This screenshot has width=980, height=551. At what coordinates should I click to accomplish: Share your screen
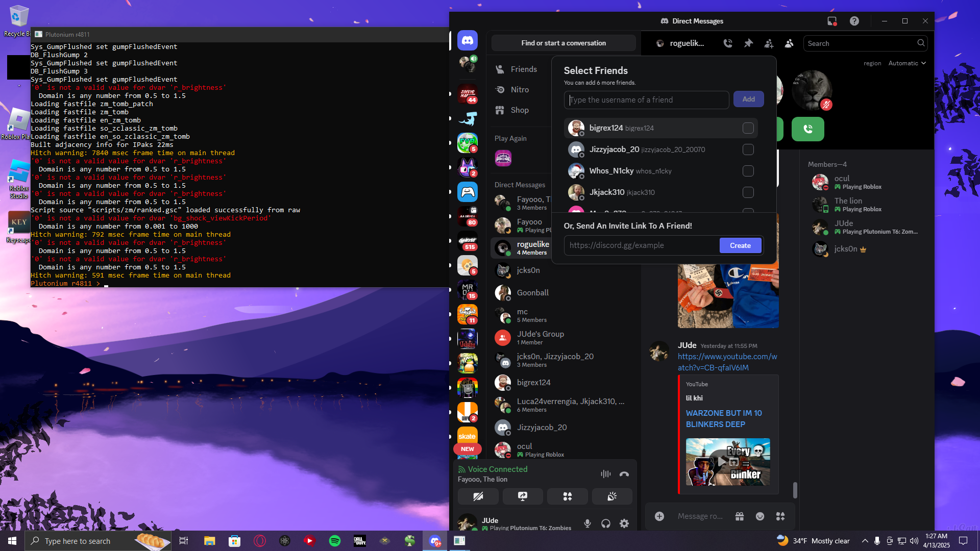point(523,496)
